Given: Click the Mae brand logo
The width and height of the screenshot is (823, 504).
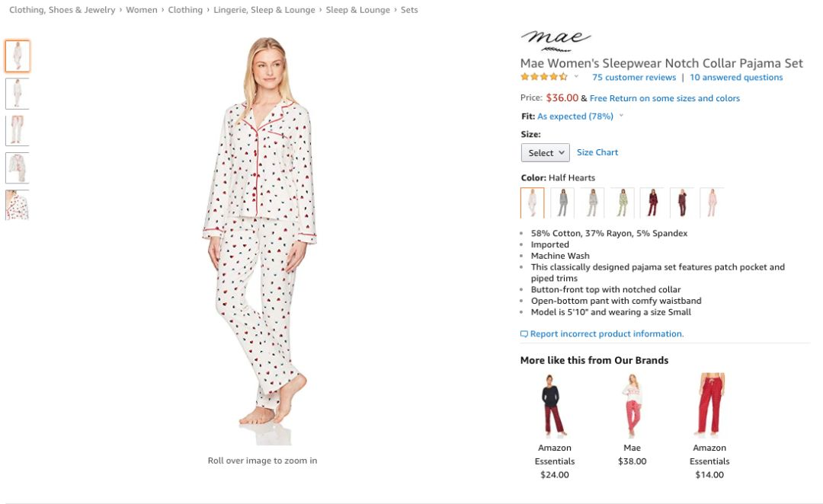Looking at the screenshot, I should 556,41.
